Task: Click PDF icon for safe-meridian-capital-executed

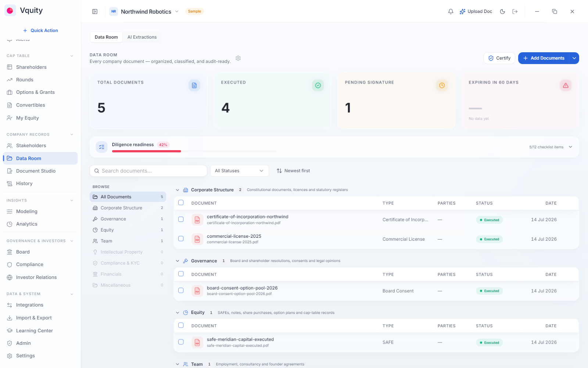Action: click(197, 342)
